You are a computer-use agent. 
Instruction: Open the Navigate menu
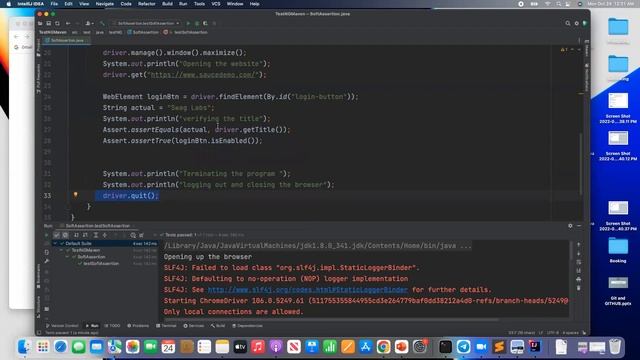point(104,4)
